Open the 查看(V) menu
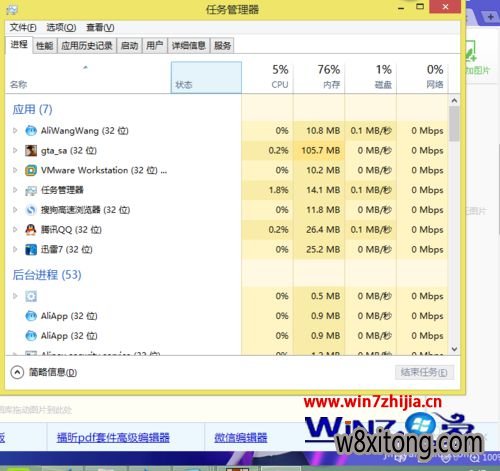The height and width of the screenshot is (471, 500). [100, 27]
